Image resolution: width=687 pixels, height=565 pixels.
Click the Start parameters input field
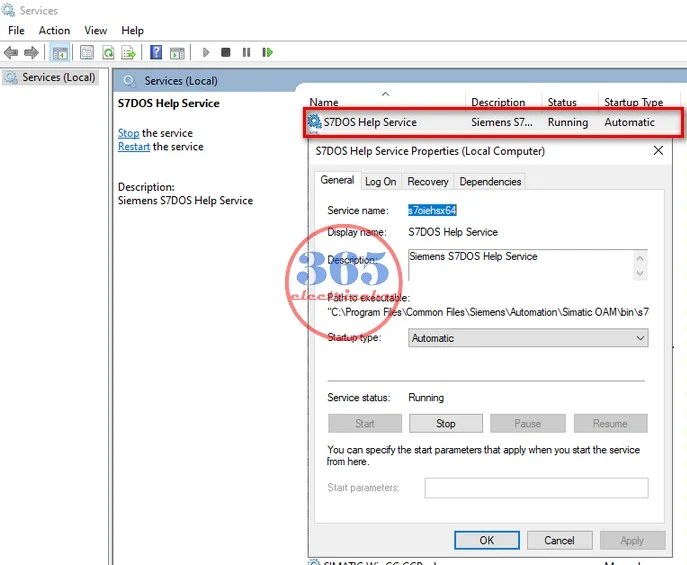536,488
